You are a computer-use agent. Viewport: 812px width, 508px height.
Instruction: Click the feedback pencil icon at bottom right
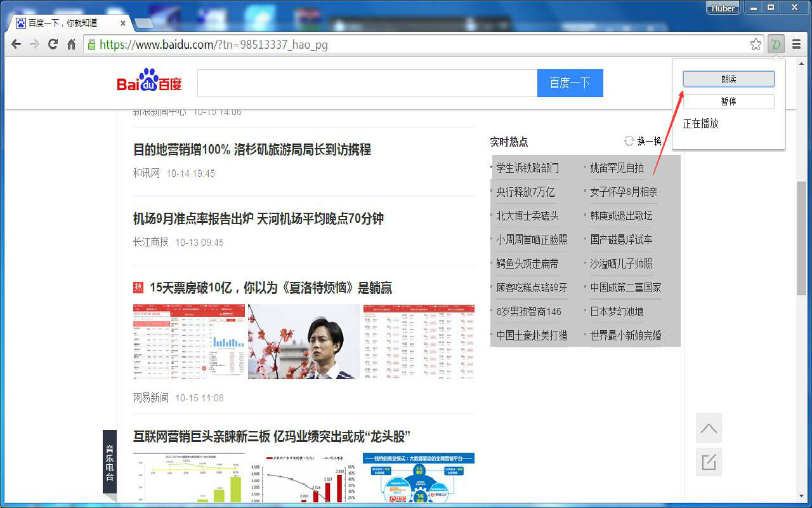pyautogui.click(x=709, y=462)
